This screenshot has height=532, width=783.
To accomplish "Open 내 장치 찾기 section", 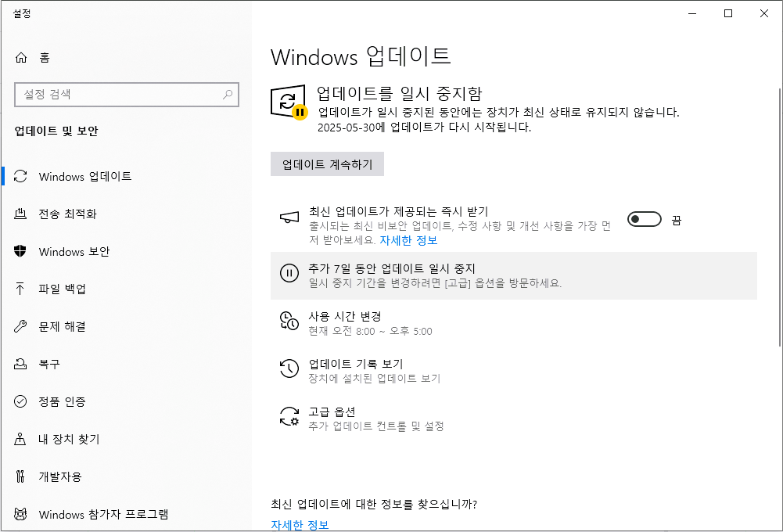I will [x=127, y=439].
